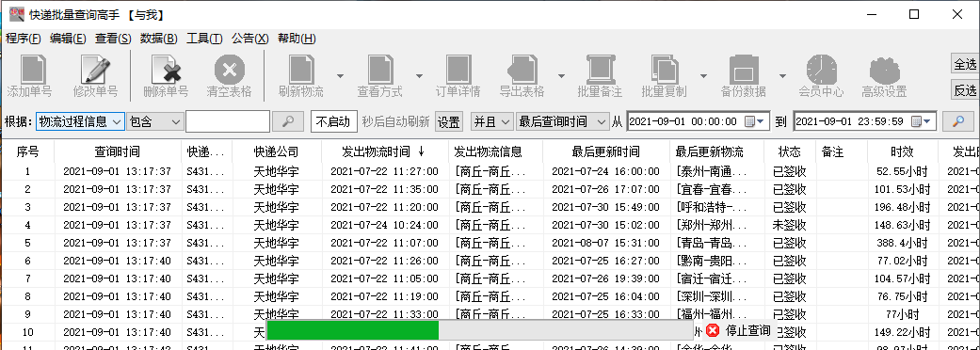The image size is (980, 350).
Task: Click the 序号 column header
Action: click(27, 151)
